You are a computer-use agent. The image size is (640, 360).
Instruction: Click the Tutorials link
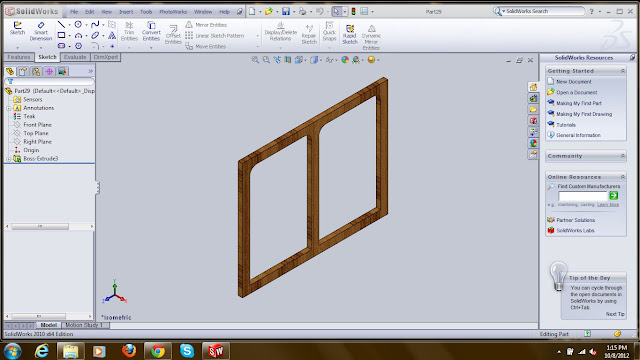(566, 125)
